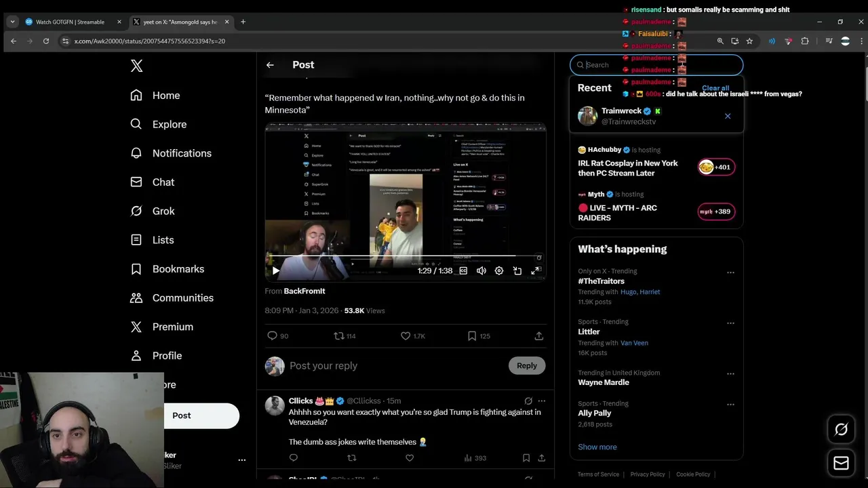Open Explore in the sidebar
Screen dimensions: 868x488
[159, 124]
